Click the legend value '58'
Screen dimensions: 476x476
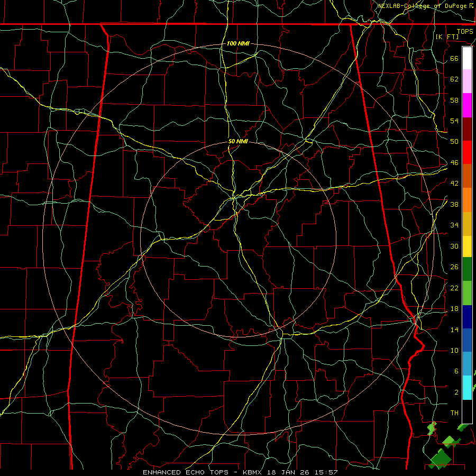[454, 100]
